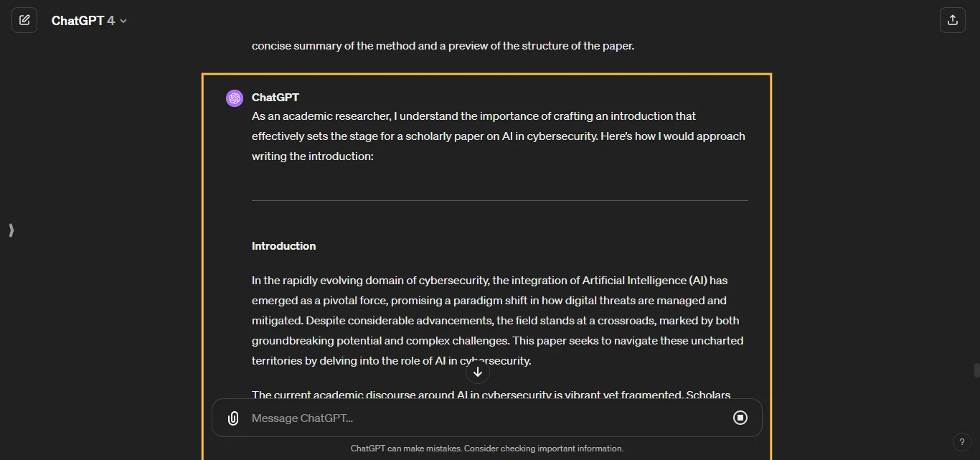This screenshot has height=460, width=980.
Task: Start a new chat with the compose icon
Action: click(24, 20)
